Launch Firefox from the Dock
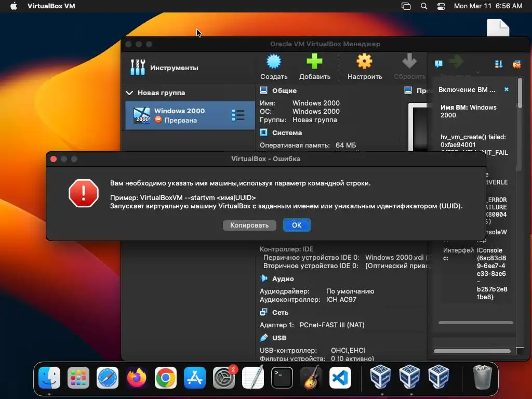 [x=137, y=378]
